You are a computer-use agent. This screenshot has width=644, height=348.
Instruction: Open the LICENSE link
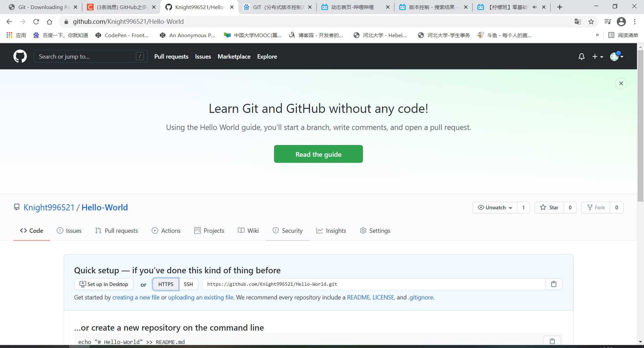pyautogui.click(x=383, y=297)
